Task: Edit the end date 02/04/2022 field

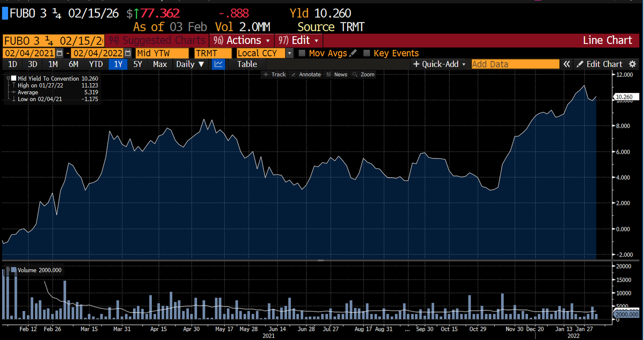Action: point(98,53)
